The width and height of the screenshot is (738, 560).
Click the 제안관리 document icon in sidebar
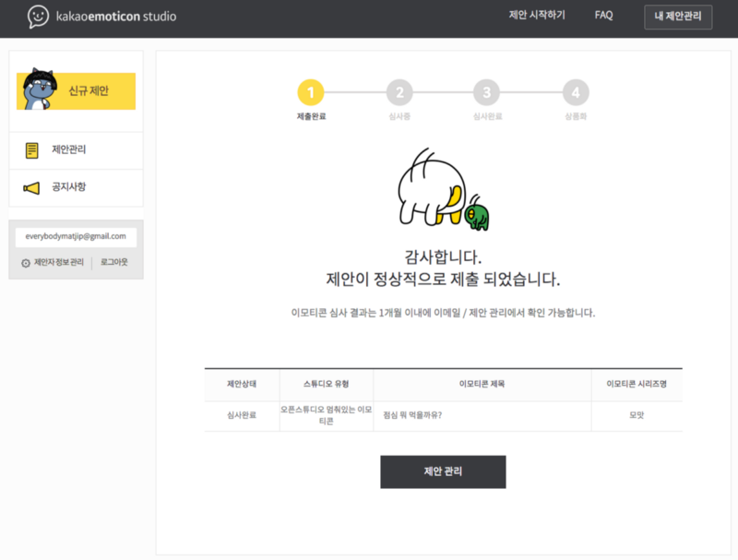[31, 150]
